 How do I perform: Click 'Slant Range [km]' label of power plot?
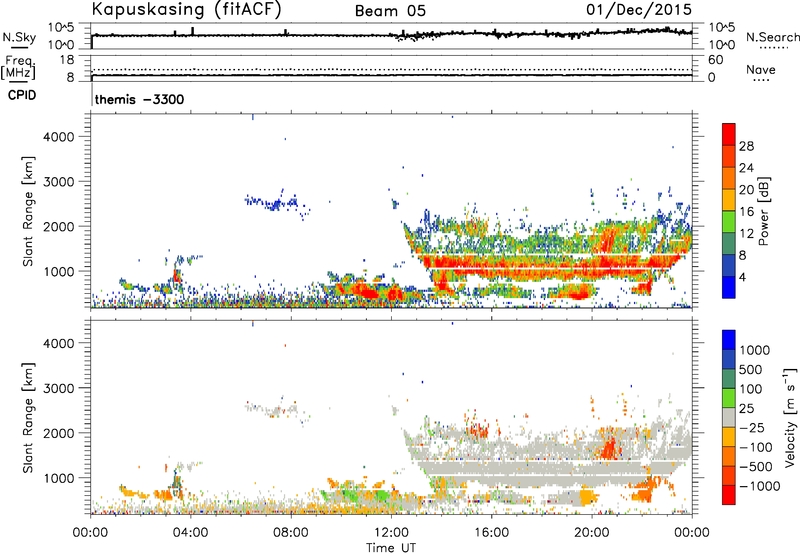pyautogui.click(x=28, y=211)
